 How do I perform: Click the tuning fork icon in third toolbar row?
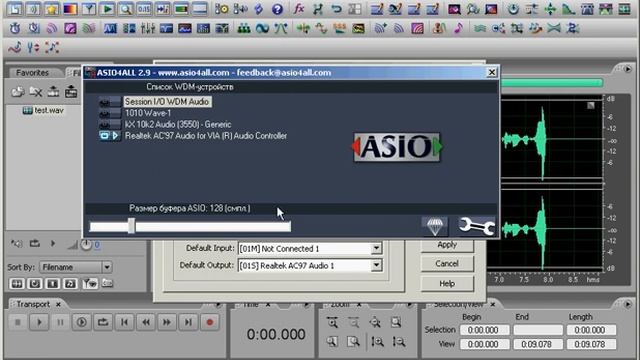(33, 48)
